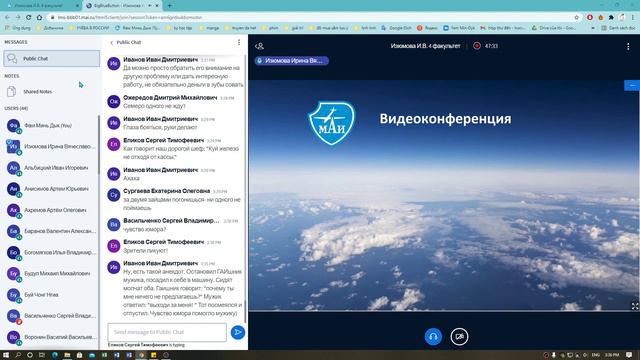Viewport: 640px width, 360px height.
Task: Click the user list scrollbar
Action: click(x=99, y=145)
